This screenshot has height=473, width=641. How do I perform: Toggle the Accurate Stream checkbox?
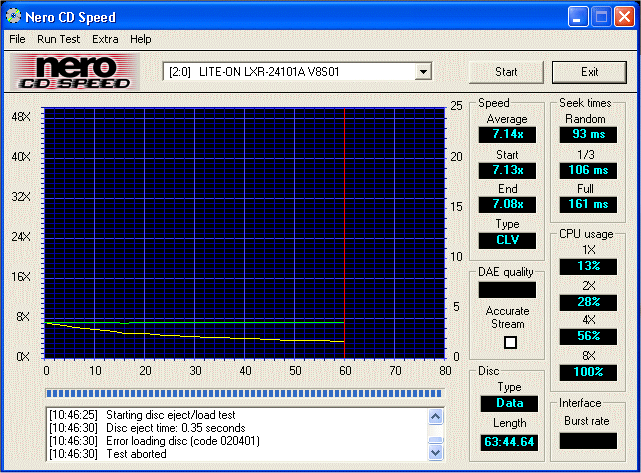point(510,342)
